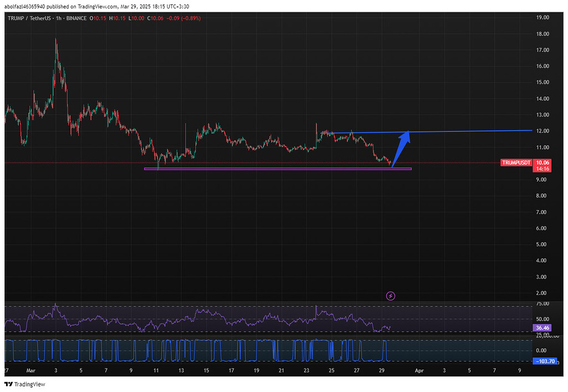Open the BINANCE exchange selector
Viewport: 568px width, 392px height.
76,18
